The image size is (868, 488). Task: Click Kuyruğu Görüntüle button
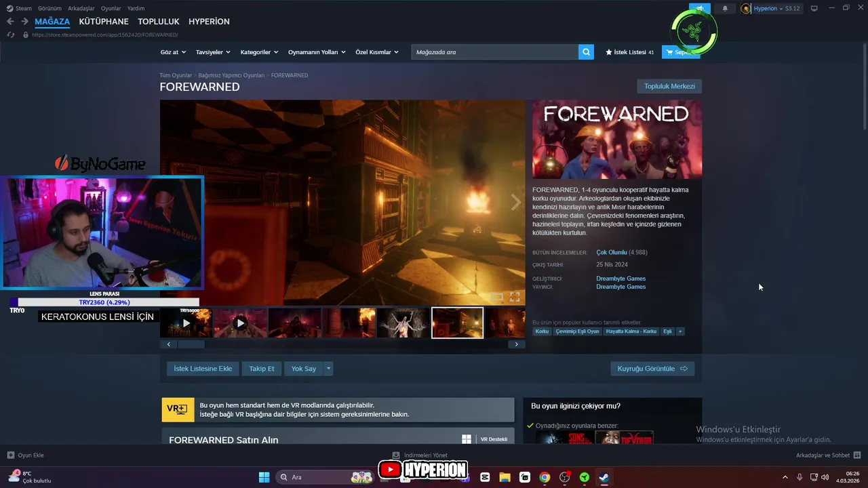coord(652,369)
